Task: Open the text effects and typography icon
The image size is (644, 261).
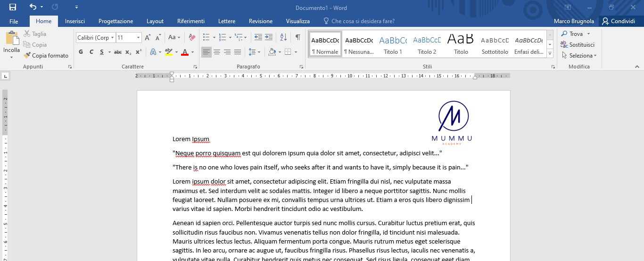Action: (153, 52)
